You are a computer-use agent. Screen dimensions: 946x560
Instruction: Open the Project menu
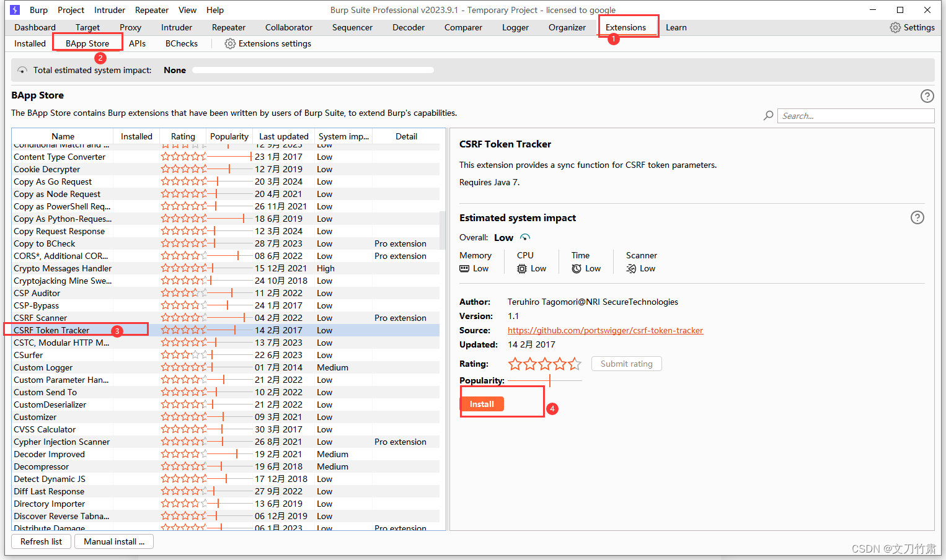tap(71, 10)
